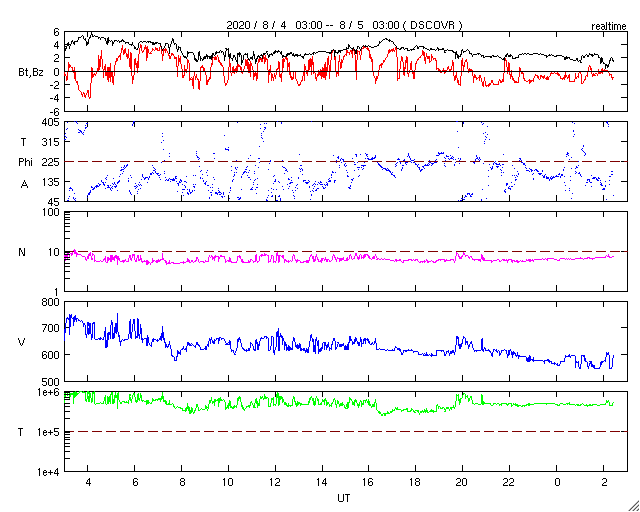Click the 'UT' x-axis label
Viewport: 640px width, 512px height.
344,498
